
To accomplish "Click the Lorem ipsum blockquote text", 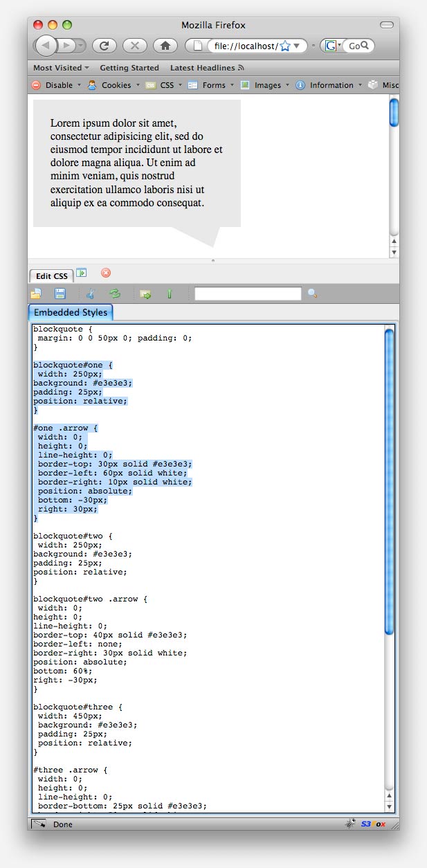I will click(x=137, y=163).
